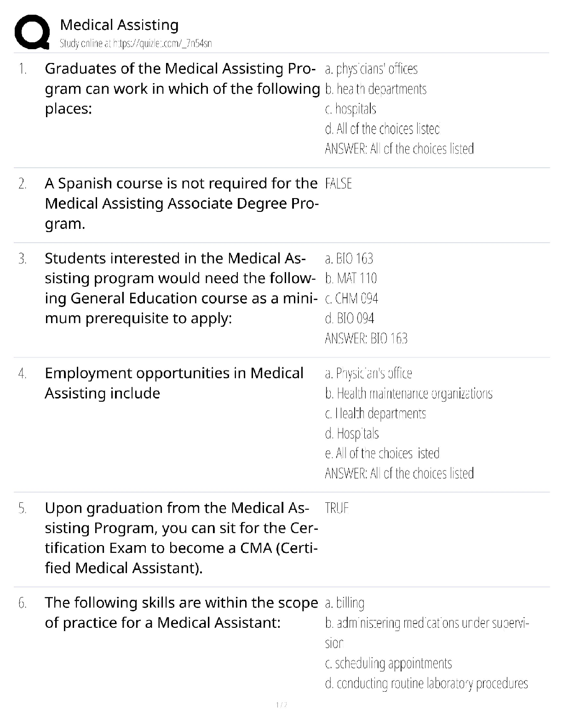Select option 'a. billing' in question 6
The image size is (563, 728).
pyautogui.click(x=344, y=603)
